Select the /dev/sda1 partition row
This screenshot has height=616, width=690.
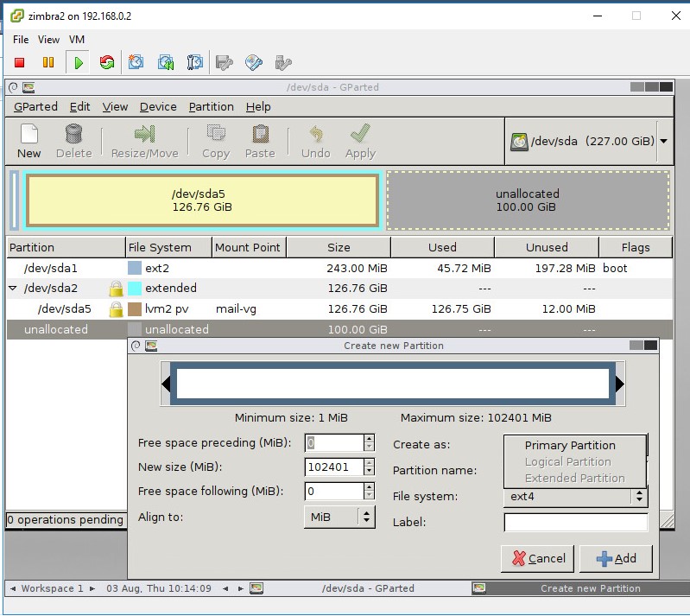[339, 268]
